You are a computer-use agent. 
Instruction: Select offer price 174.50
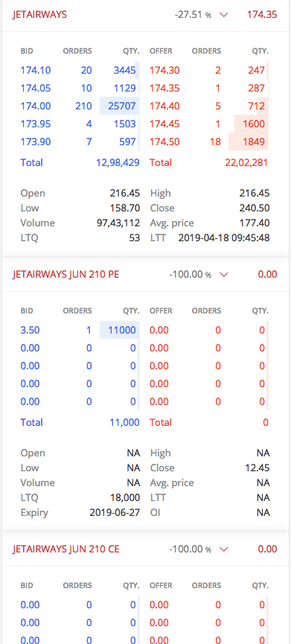[164, 142]
